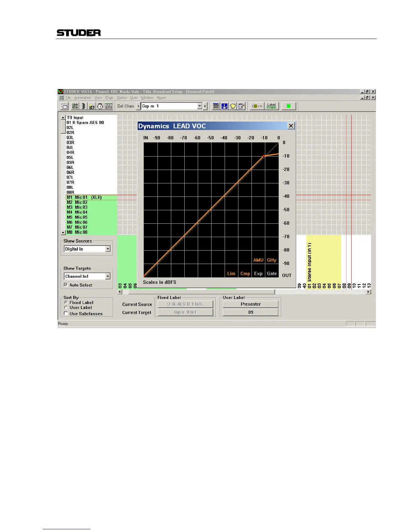Click horizontal scrollbar left arrow

(x=120, y=292)
